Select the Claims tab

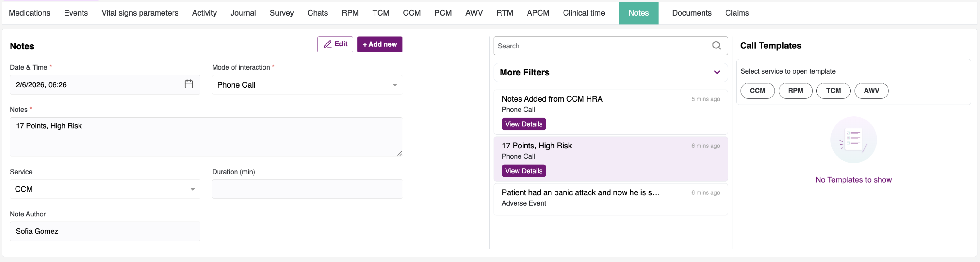pos(737,13)
